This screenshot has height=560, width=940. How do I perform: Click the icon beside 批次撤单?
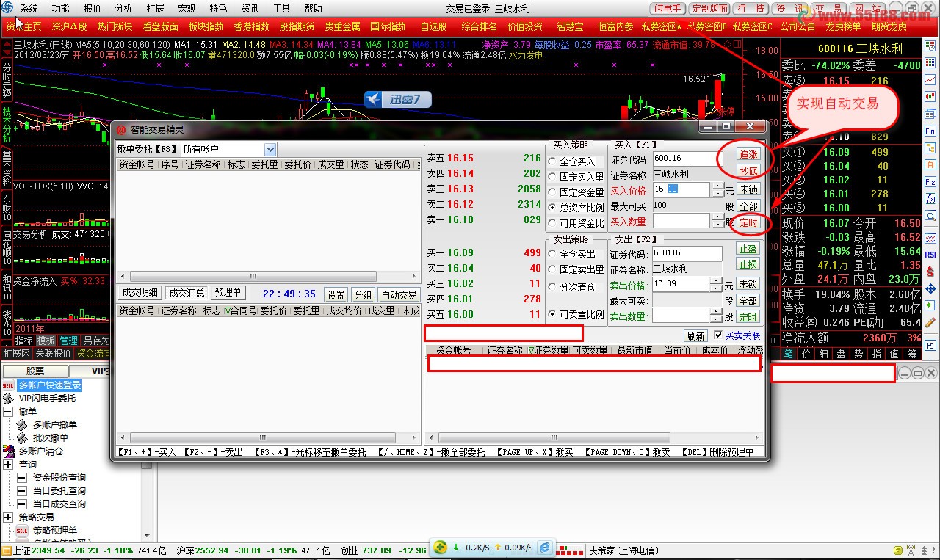point(22,437)
